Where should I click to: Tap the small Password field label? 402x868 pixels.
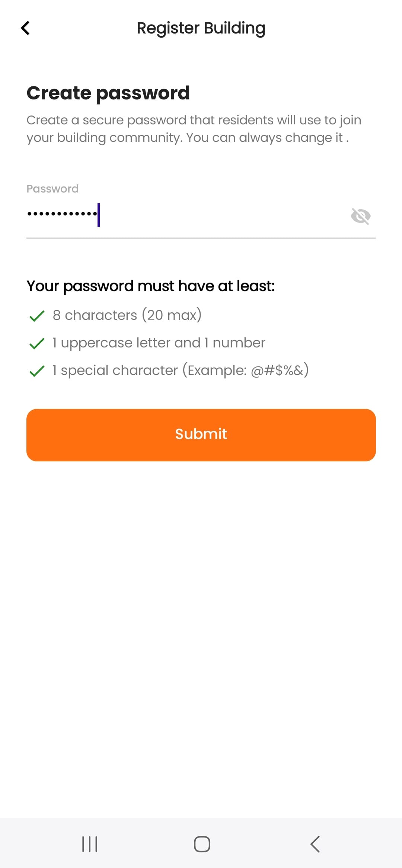[52, 189]
